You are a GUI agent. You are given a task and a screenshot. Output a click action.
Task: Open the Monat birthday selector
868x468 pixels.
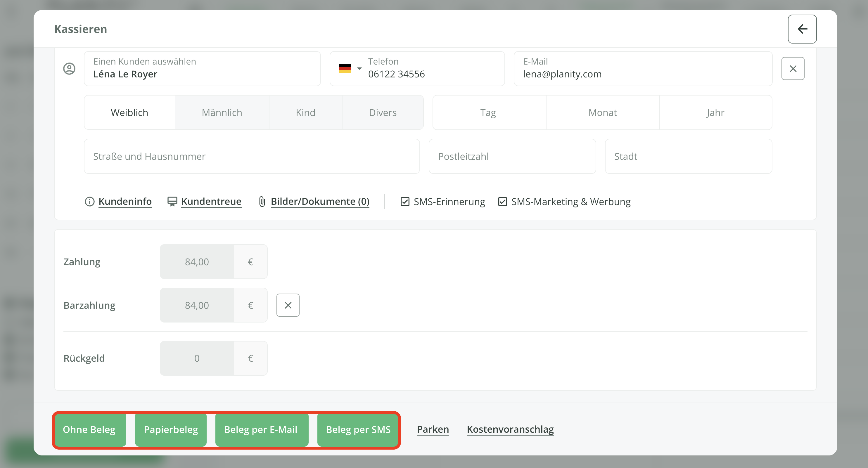coord(602,112)
